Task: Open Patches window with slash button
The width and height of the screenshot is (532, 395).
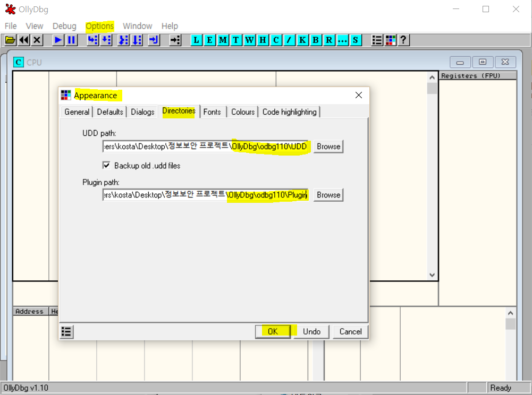Action: coord(289,40)
